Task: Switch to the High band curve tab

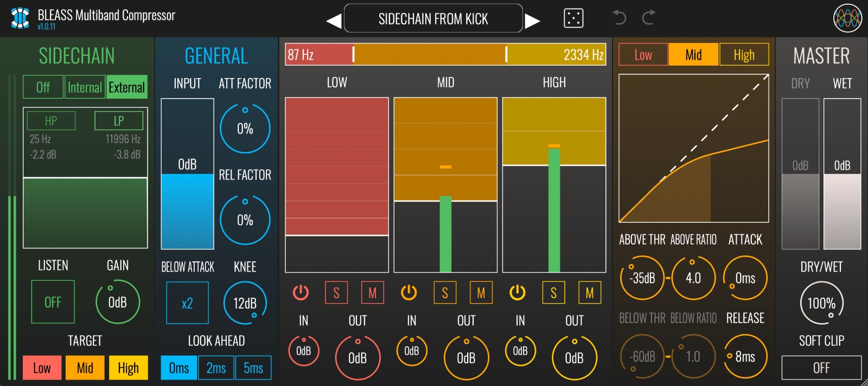Action: point(744,55)
